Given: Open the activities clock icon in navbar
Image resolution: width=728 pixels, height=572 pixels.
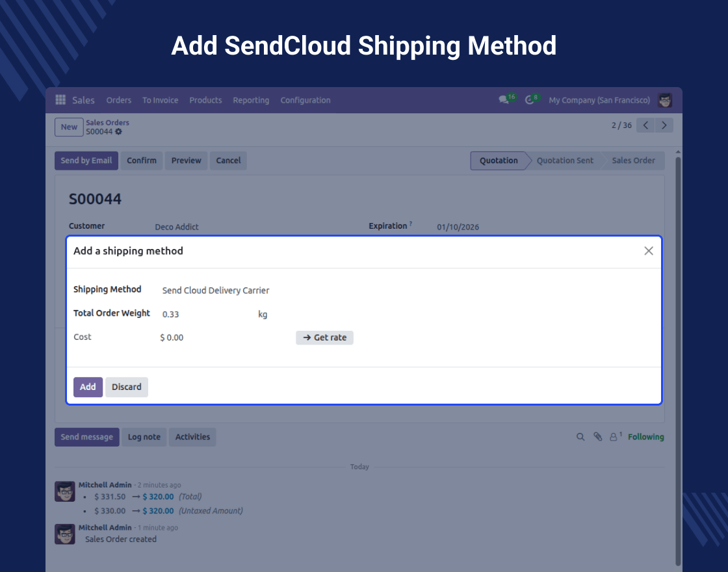Looking at the screenshot, I should (x=530, y=100).
